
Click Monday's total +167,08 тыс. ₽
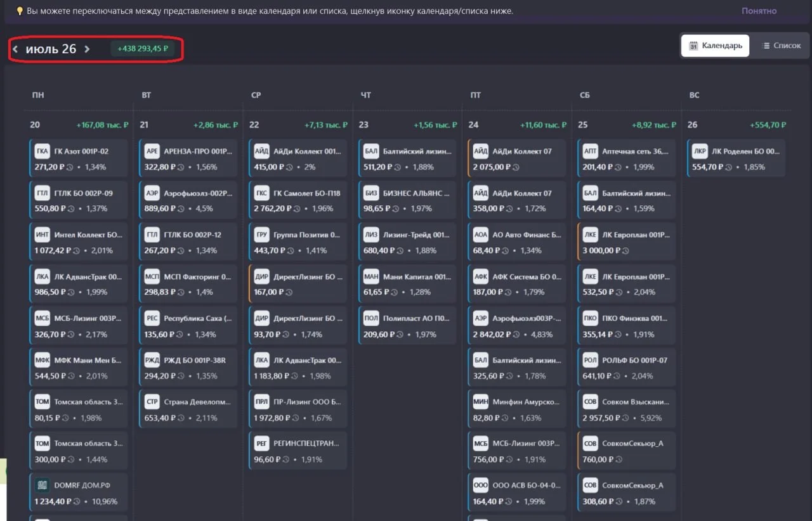point(103,125)
